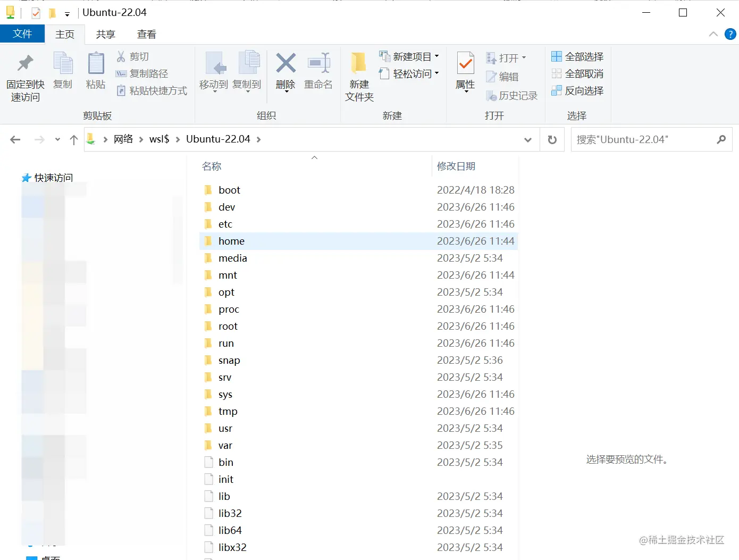The height and width of the screenshot is (560, 739).
Task: Switch to the View (查看) tab
Action: click(x=147, y=34)
